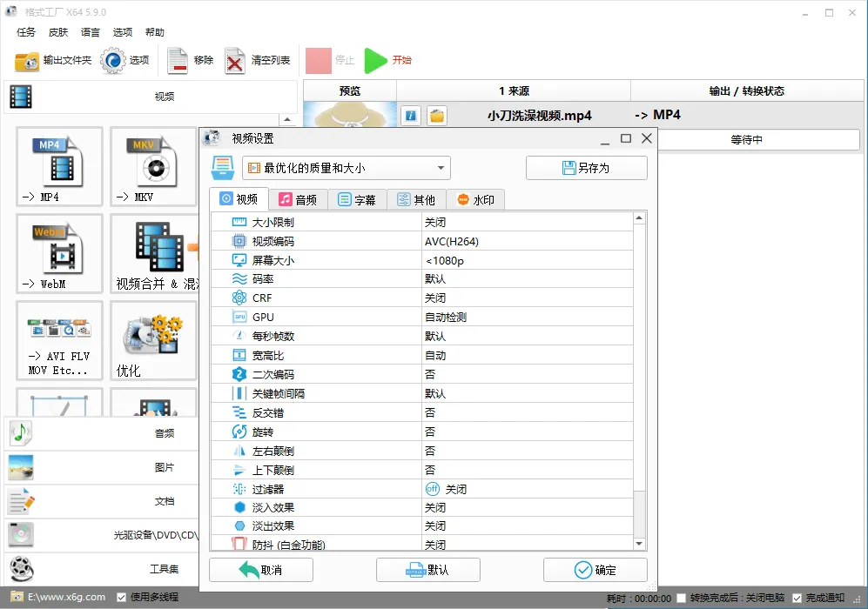Open the 帮助 menu
Viewport: 868px width, 609px height.
point(154,32)
